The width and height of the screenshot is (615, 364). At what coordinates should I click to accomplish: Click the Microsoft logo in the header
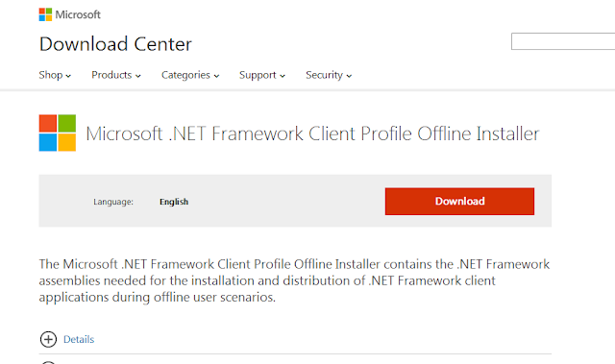tap(70, 14)
